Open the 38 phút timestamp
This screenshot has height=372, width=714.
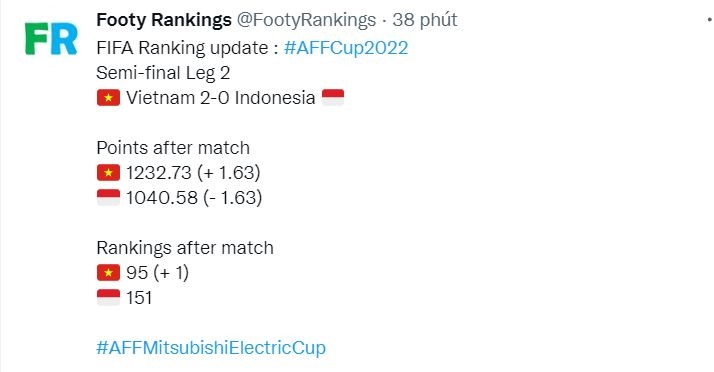click(425, 20)
